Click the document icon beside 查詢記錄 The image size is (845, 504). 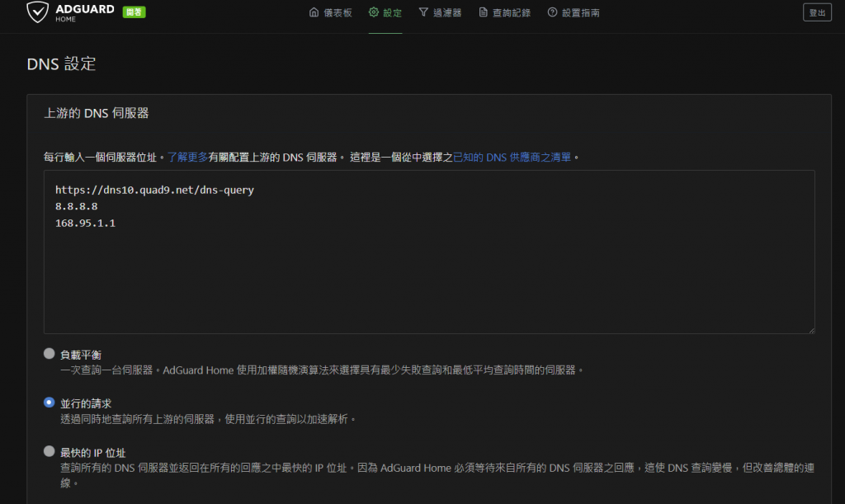click(484, 12)
